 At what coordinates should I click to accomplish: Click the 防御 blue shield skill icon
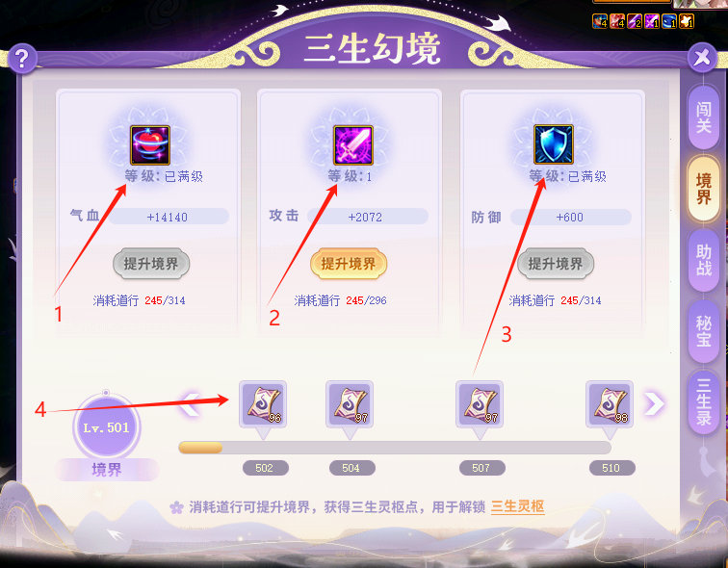coord(554,144)
